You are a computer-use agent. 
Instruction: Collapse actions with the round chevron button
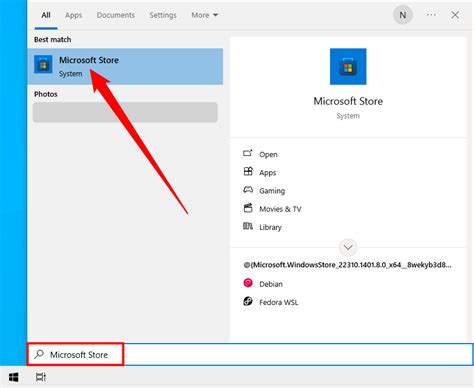[x=348, y=247]
